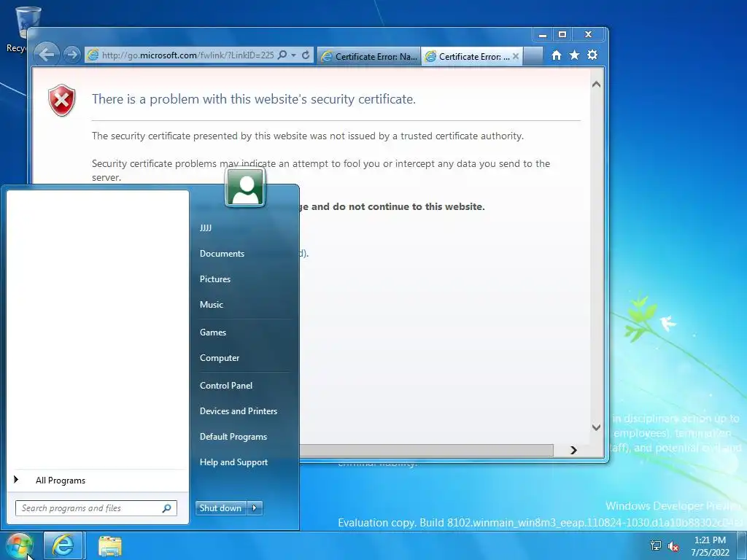Switch to the 'Certificate Error: Na...' tab

tap(369, 56)
